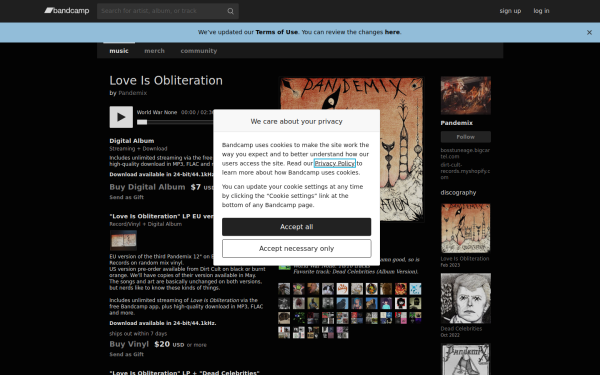This screenshot has width=600, height=375.
Task: Open the first supporter avatar in the second row
Action: tap(284, 303)
